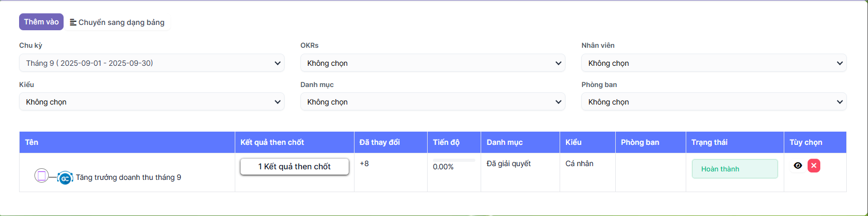The height and width of the screenshot is (216, 868).
Task: Click the Hoàn thành status badge
Action: pyautogui.click(x=734, y=169)
